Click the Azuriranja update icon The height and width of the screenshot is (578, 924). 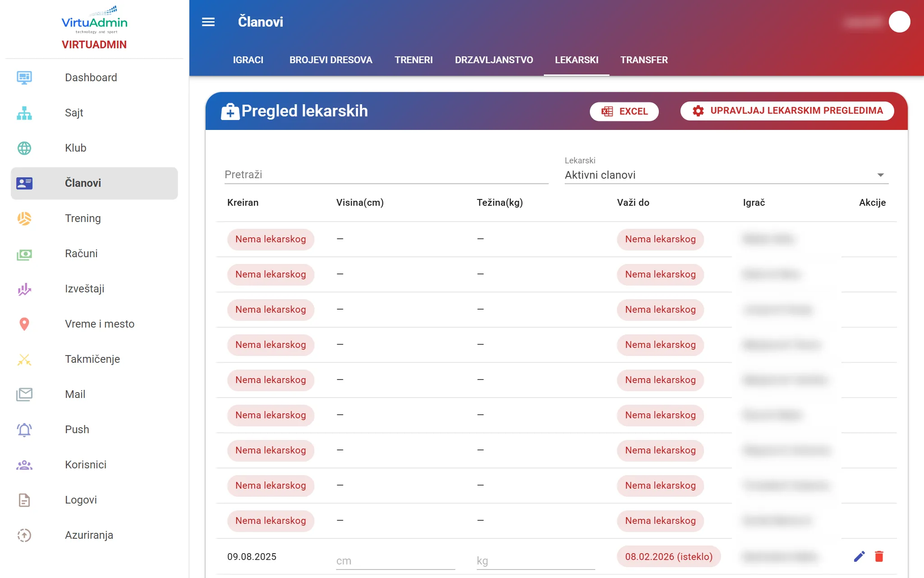click(x=24, y=535)
